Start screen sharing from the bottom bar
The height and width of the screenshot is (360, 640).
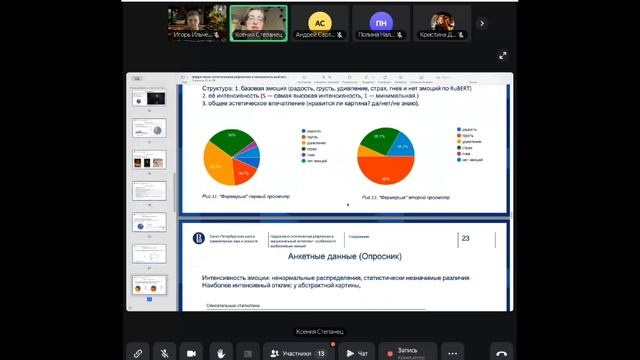tap(248, 353)
